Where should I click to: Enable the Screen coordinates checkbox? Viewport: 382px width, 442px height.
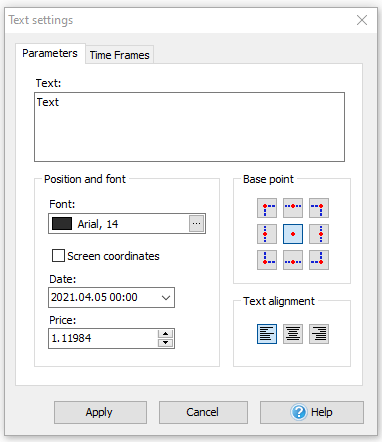click(58, 256)
